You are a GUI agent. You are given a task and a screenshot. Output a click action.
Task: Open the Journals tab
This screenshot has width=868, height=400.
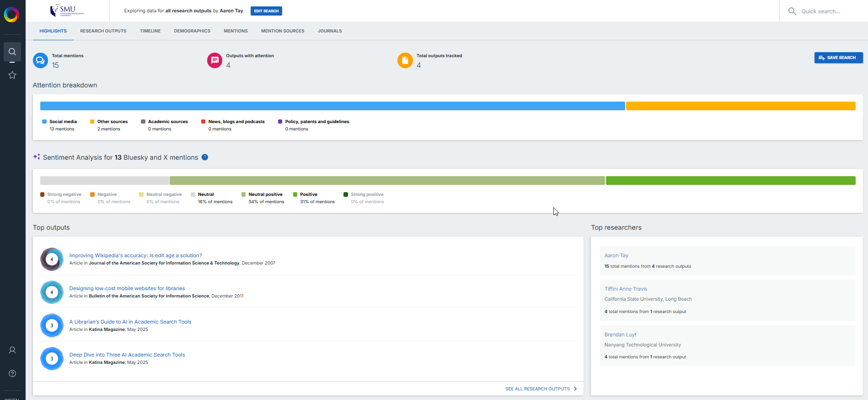pos(330,31)
